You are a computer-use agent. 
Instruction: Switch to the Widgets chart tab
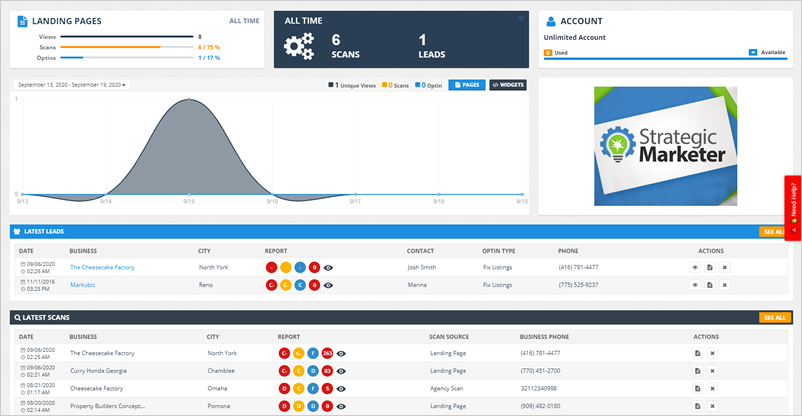[507, 85]
